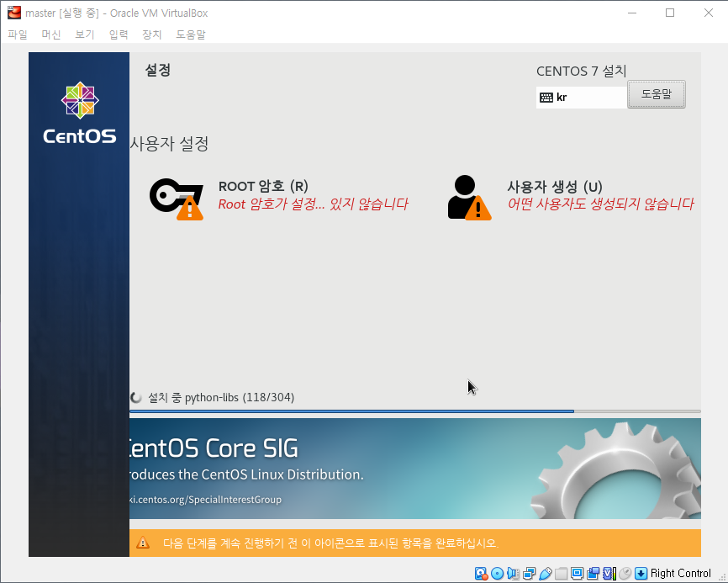Minimize the VirtualBox window

tap(631, 13)
